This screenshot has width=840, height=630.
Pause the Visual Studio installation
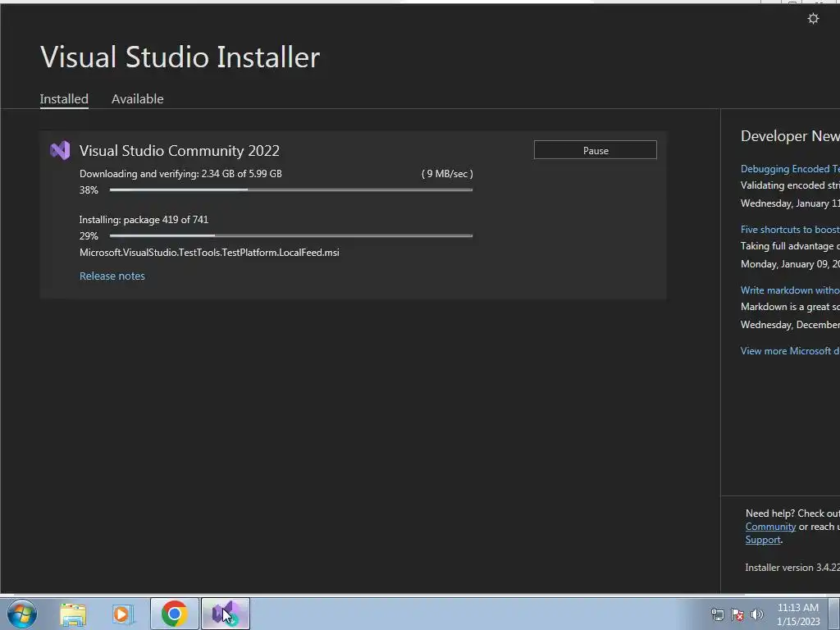596,150
